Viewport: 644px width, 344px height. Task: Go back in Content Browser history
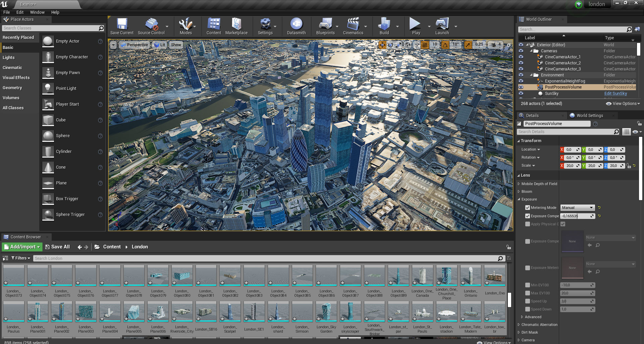click(79, 247)
